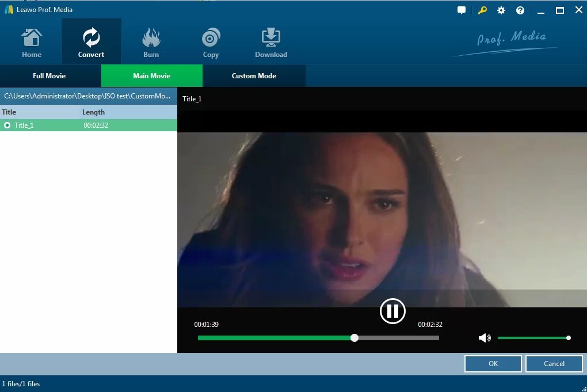The image size is (587, 392).
Task: Open the Home screen
Action: click(x=31, y=40)
